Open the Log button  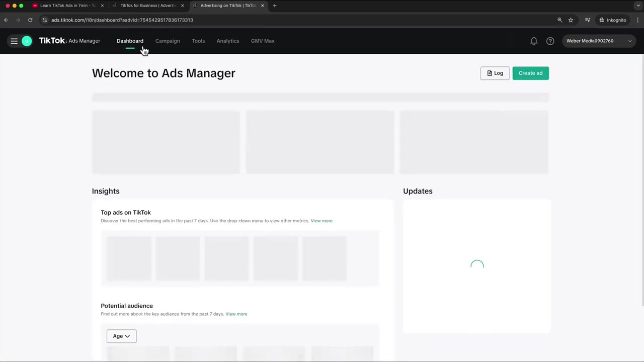[495, 73]
